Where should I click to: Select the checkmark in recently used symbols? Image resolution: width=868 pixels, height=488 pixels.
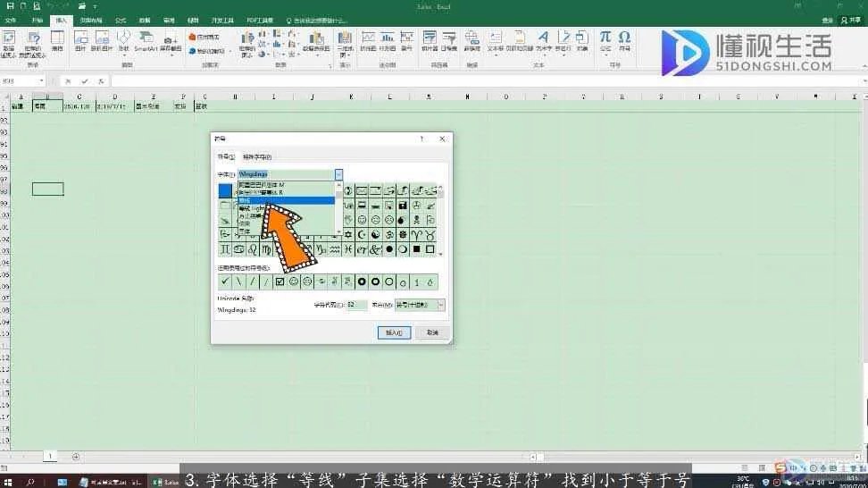[225, 282]
